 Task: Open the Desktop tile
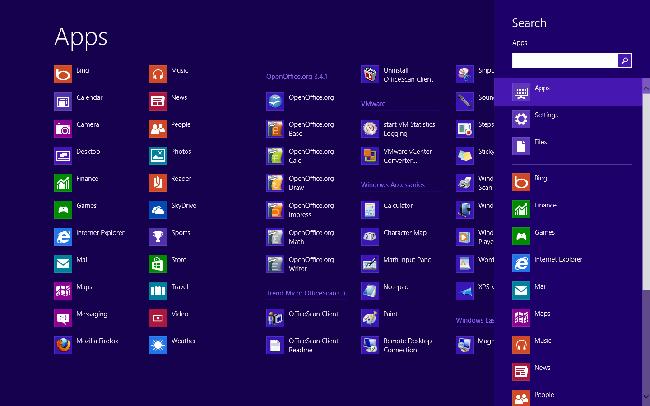(x=63, y=156)
